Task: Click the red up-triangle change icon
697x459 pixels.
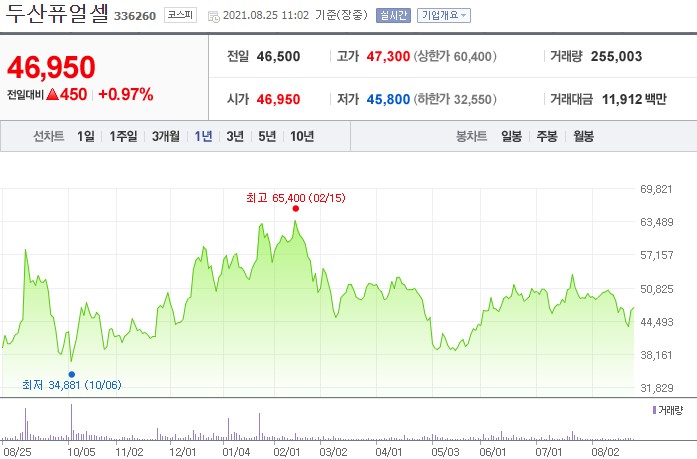Action: pyautogui.click(x=52, y=94)
